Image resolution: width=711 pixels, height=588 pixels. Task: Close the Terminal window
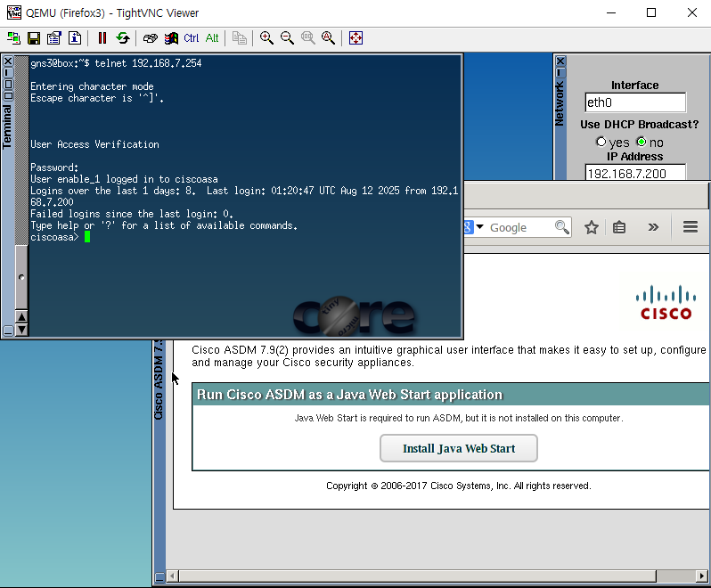click(8, 61)
